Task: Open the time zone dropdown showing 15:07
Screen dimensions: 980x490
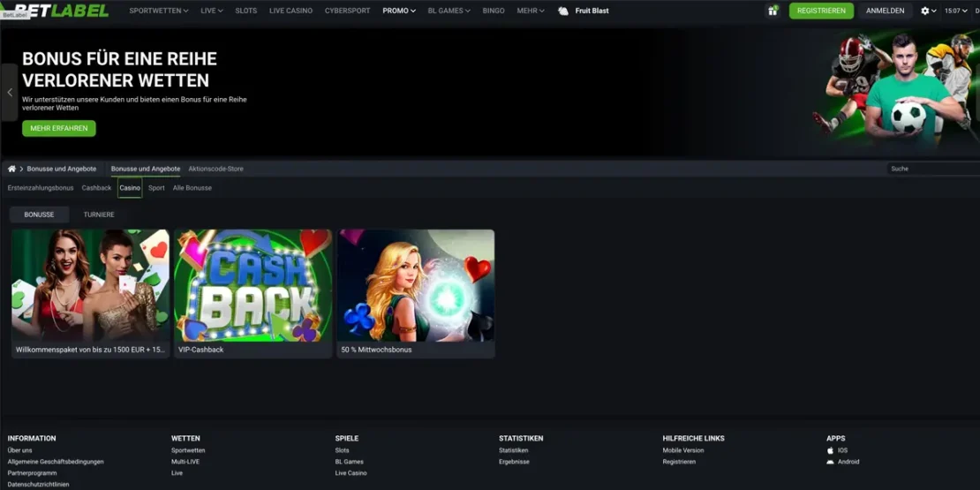Action: pyautogui.click(x=956, y=11)
